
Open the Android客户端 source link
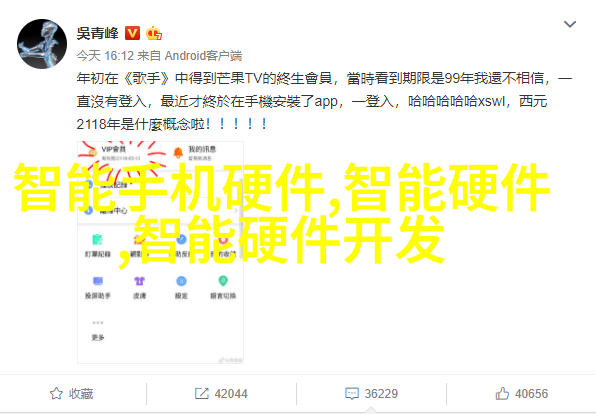pyautogui.click(x=203, y=56)
